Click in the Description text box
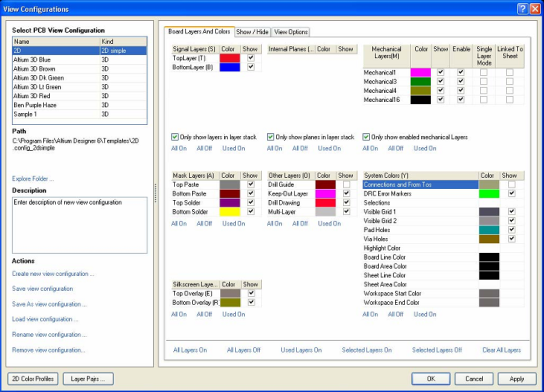Viewport: 544px width, 392px height. (80, 225)
